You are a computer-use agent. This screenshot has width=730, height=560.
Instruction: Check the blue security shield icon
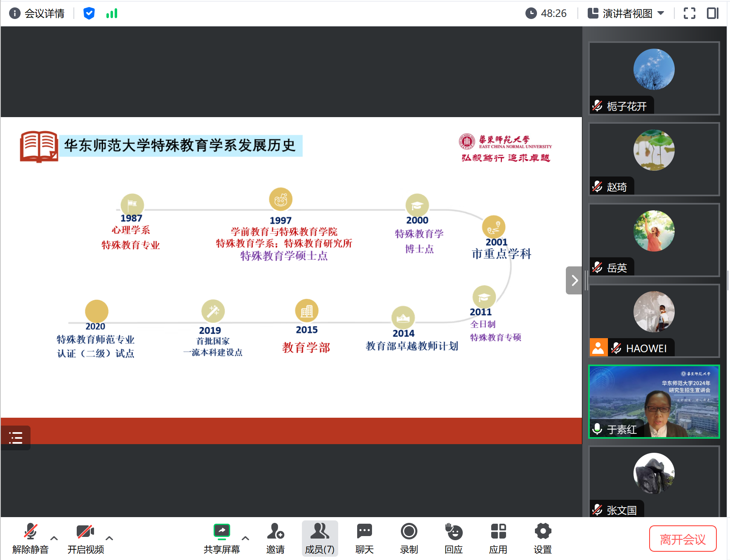(x=89, y=14)
